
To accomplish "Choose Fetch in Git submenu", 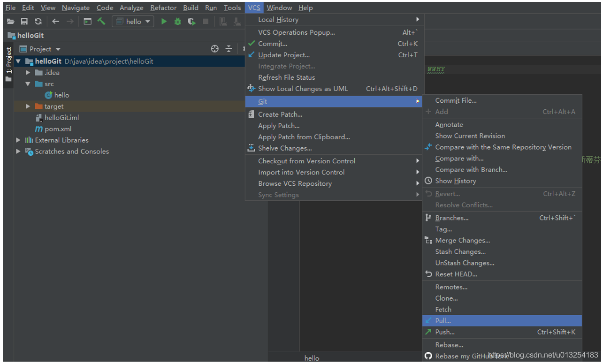I will [502, 310].
